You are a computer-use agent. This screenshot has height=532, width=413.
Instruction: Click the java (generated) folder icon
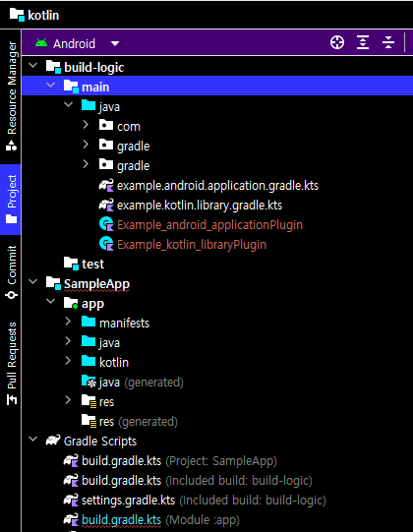coord(88,382)
